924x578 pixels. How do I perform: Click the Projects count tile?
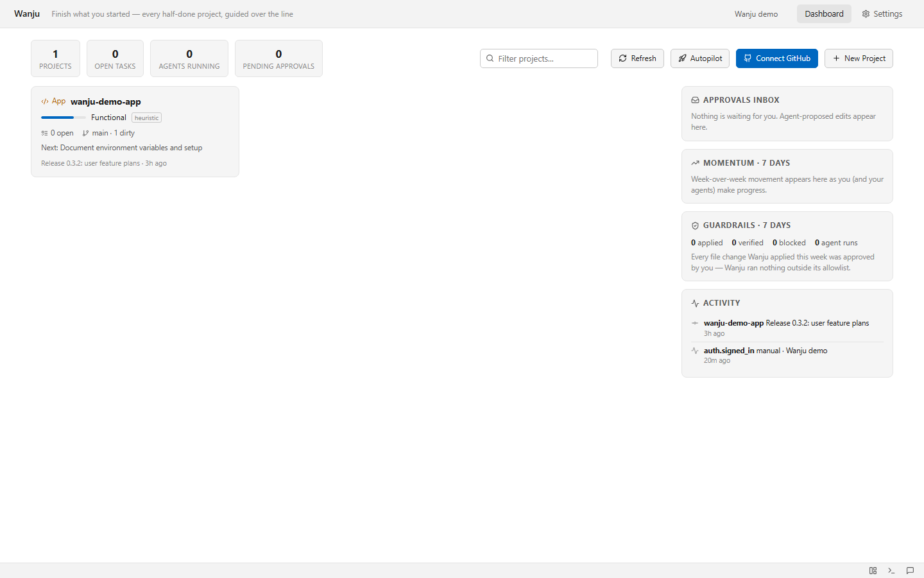click(x=55, y=58)
